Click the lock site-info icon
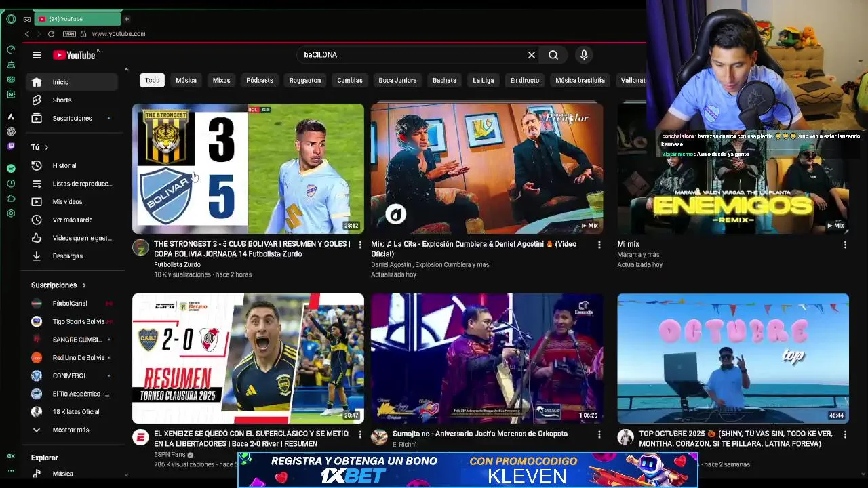 (x=83, y=34)
